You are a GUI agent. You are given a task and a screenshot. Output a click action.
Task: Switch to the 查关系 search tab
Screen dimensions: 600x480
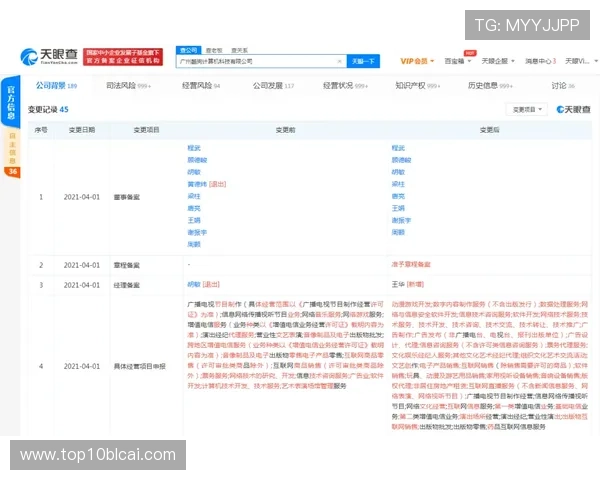(x=240, y=50)
